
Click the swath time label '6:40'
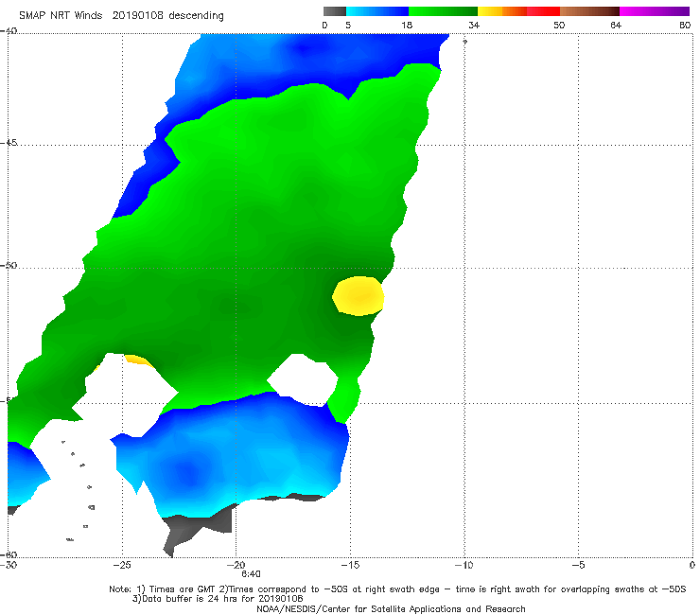click(x=251, y=574)
